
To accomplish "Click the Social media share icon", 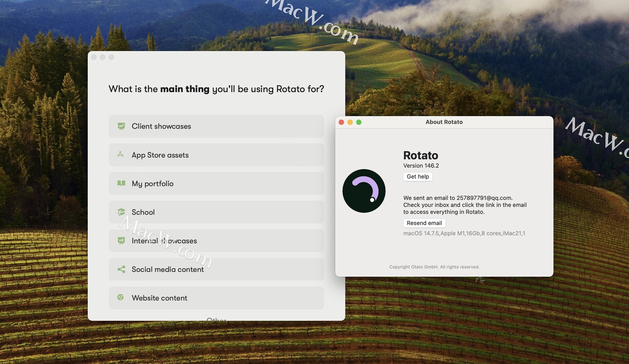I will coord(121,269).
